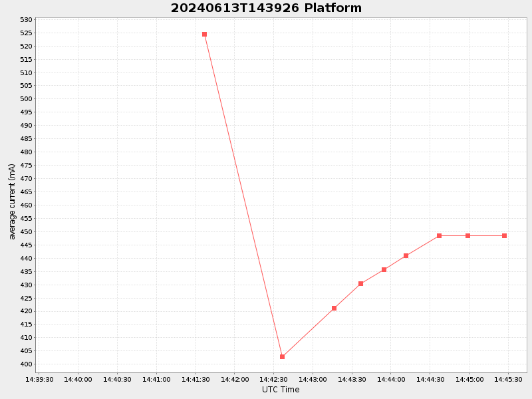Click the lowest data point near 403 mA
532x399 pixels.
pos(282,356)
